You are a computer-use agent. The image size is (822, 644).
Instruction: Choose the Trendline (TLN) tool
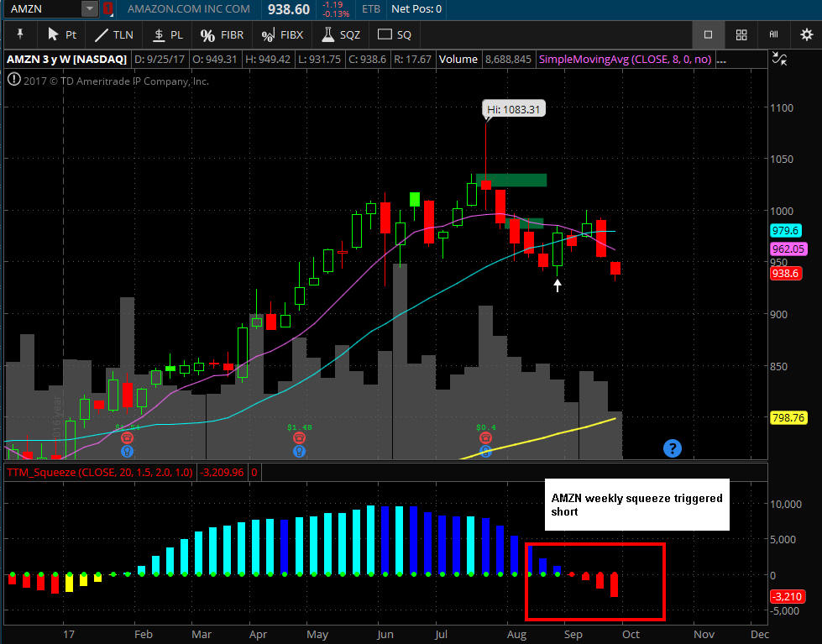pyautogui.click(x=114, y=35)
